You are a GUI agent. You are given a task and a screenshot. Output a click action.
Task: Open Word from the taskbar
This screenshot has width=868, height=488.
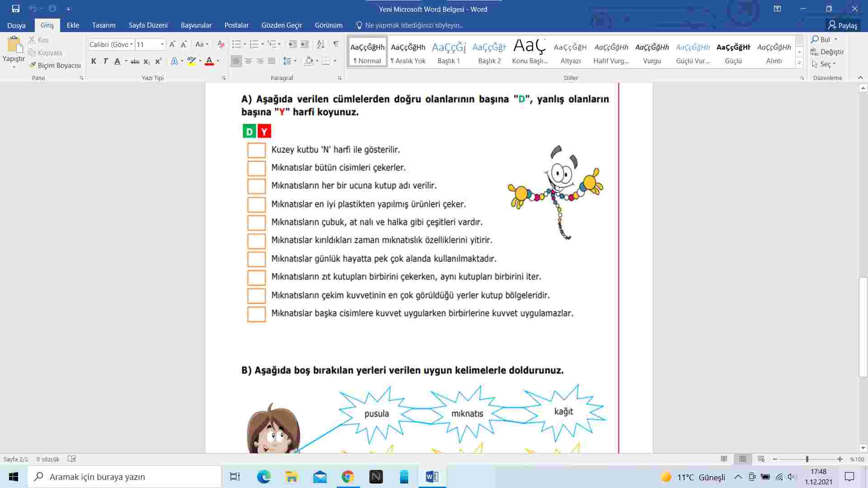(432, 477)
